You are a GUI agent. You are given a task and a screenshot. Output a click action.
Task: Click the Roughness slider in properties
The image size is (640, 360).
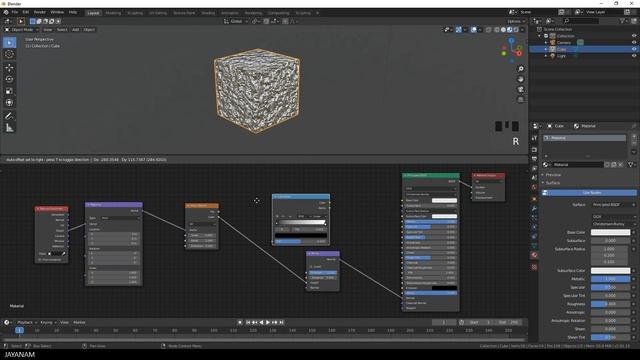coord(611,304)
